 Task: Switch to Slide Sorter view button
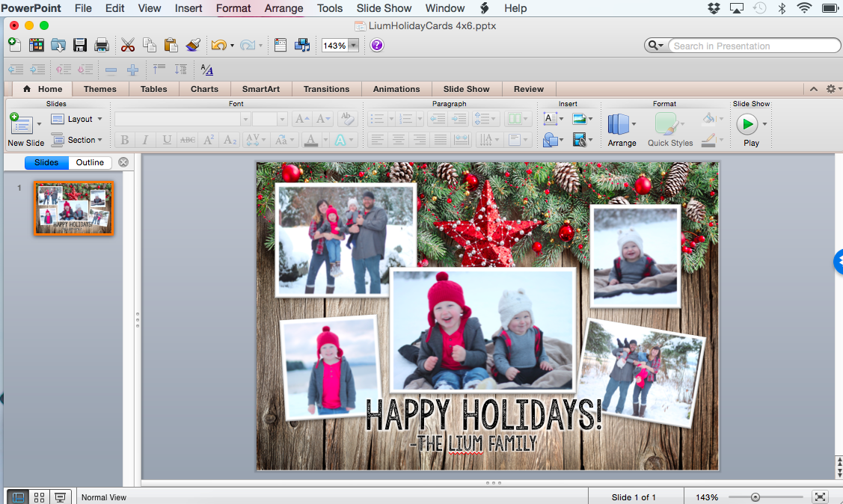(40, 497)
